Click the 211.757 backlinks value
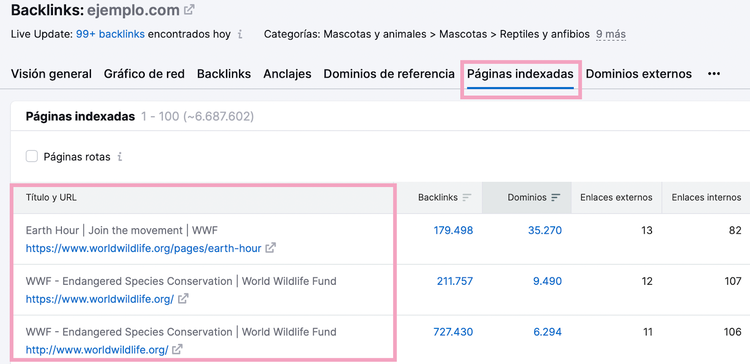Screen dimensions: 750x364 point(455,281)
